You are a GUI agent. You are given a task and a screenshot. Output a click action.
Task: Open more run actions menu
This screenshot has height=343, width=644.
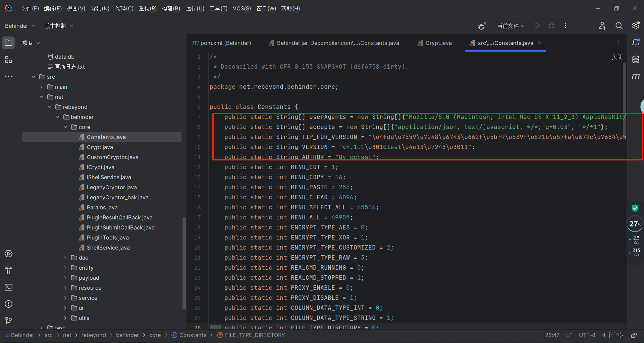point(566,26)
